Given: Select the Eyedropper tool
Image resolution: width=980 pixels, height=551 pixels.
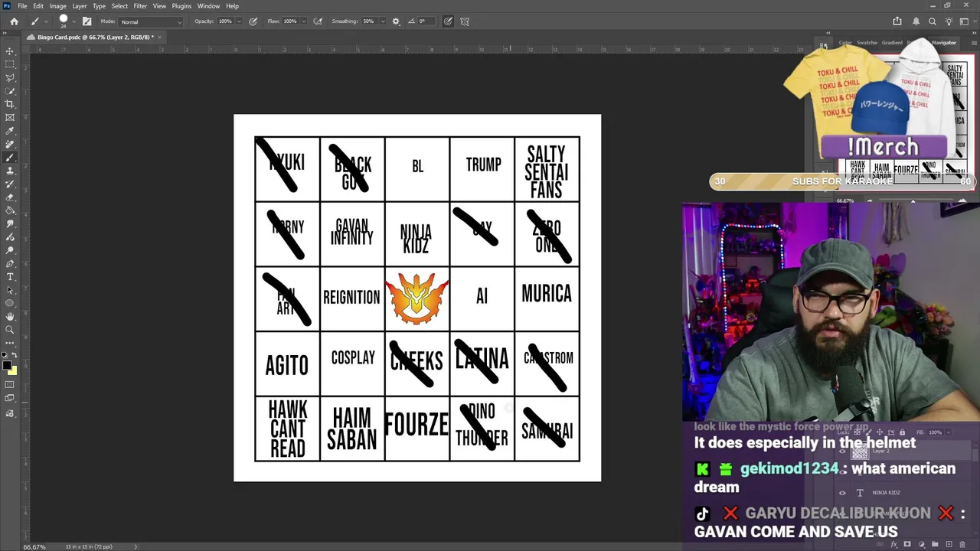Looking at the screenshot, I should pyautogui.click(x=10, y=131).
